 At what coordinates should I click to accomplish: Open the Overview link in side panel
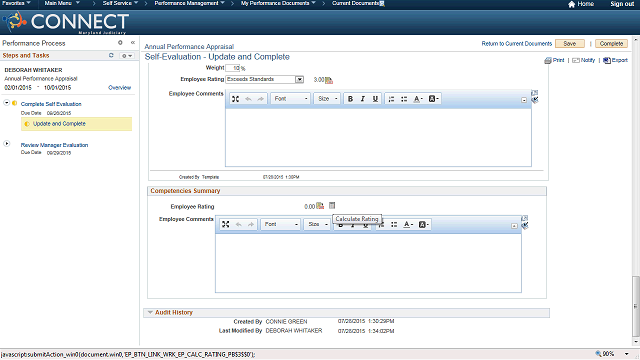(120, 88)
